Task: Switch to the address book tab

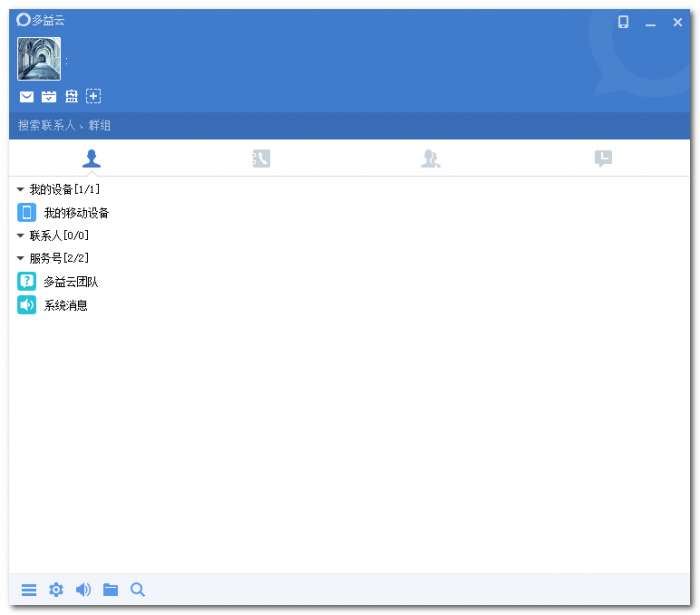Action: pyautogui.click(x=261, y=158)
